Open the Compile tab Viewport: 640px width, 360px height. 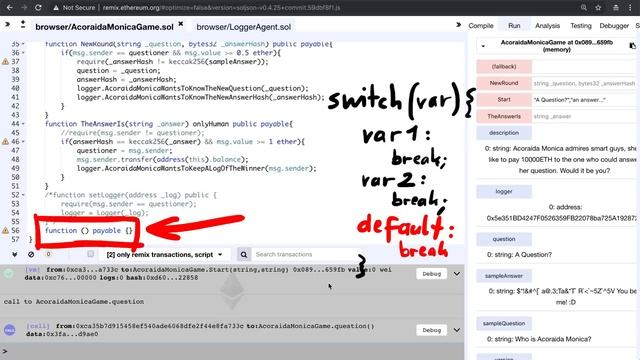(481, 26)
